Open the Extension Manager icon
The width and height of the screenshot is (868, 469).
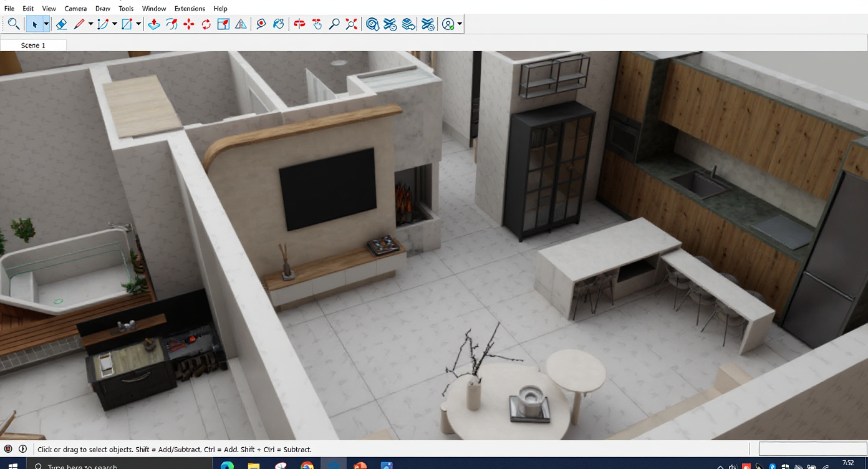tap(428, 24)
